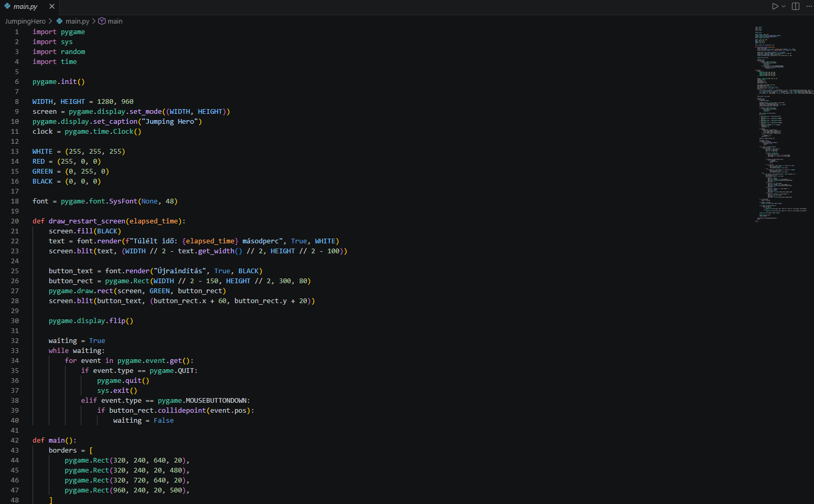Select the main.py editor tab
The image size is (814, 504).
[29, 7]
